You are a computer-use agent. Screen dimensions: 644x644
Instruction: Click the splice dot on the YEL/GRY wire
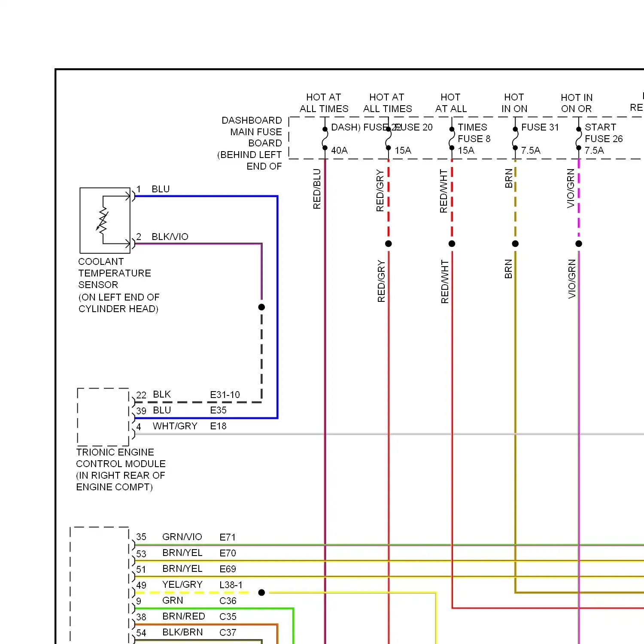[261, 592]
